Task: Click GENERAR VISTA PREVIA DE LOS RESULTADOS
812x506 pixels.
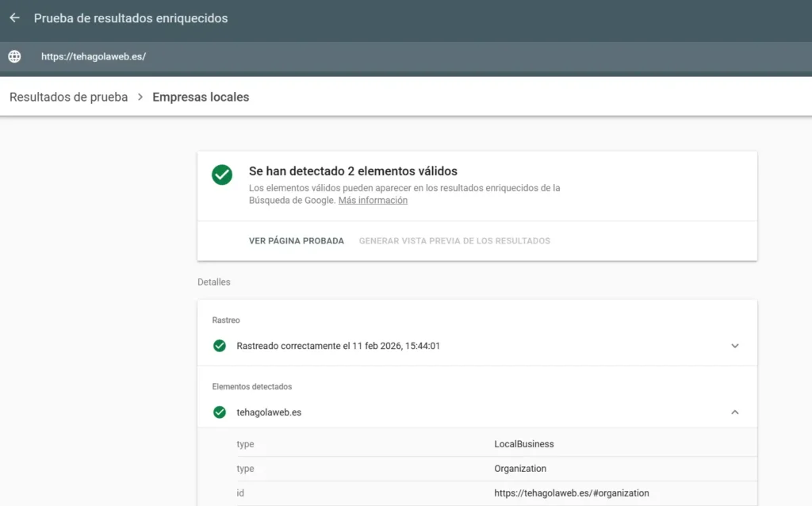Action: 454,241
